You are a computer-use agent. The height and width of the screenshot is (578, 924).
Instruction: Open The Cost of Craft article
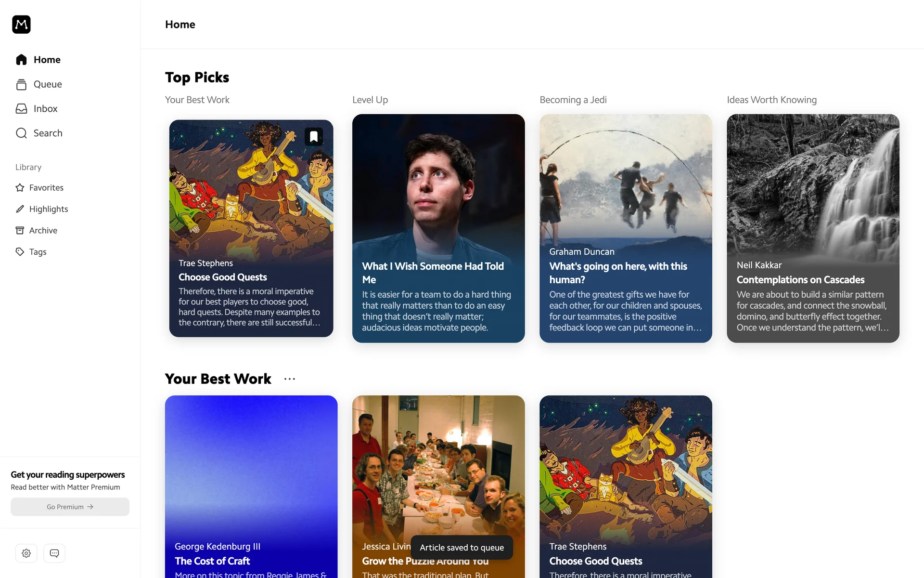(251, 486)
